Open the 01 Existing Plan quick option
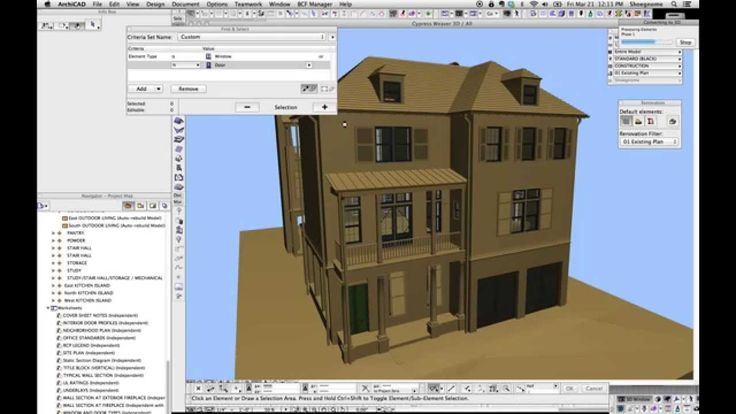 (647, 73)
